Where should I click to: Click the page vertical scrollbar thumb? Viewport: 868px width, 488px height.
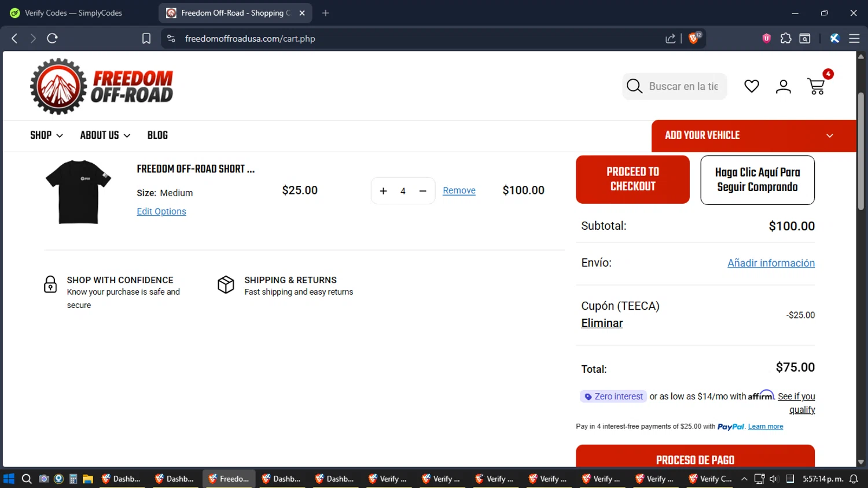[861, 151]
